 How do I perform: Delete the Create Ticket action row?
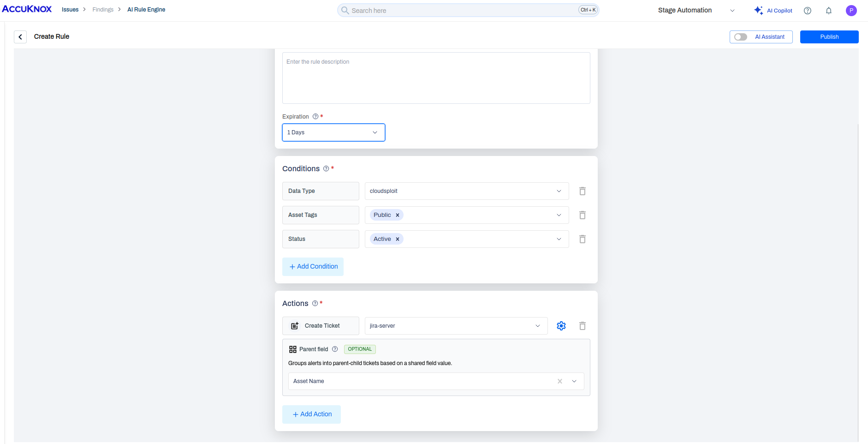point(583,326)
